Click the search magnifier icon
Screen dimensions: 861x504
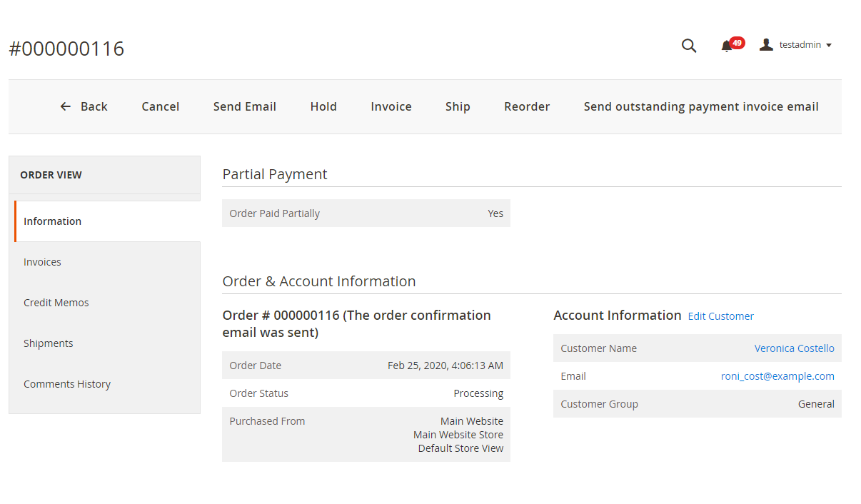point(688,46)
